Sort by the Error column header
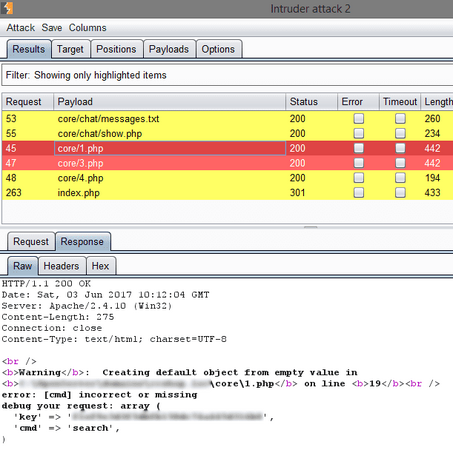 pos(358,102)
